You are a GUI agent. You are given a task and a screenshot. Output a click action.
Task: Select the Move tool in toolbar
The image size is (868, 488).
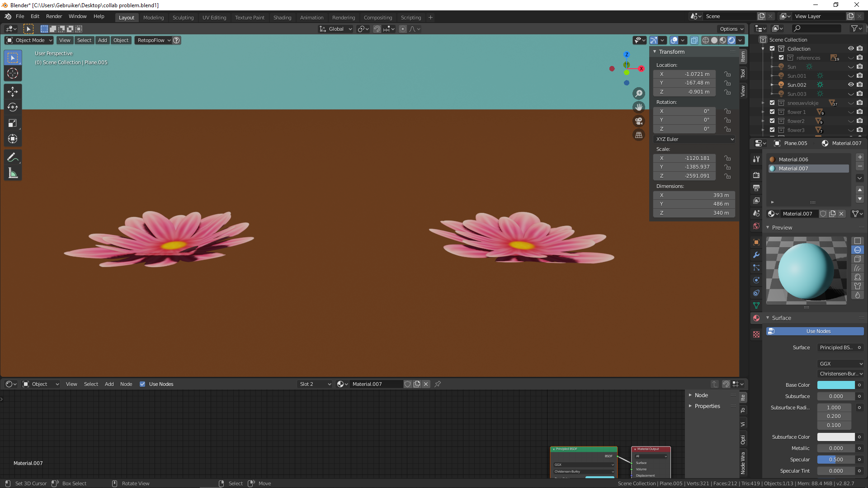13,92
